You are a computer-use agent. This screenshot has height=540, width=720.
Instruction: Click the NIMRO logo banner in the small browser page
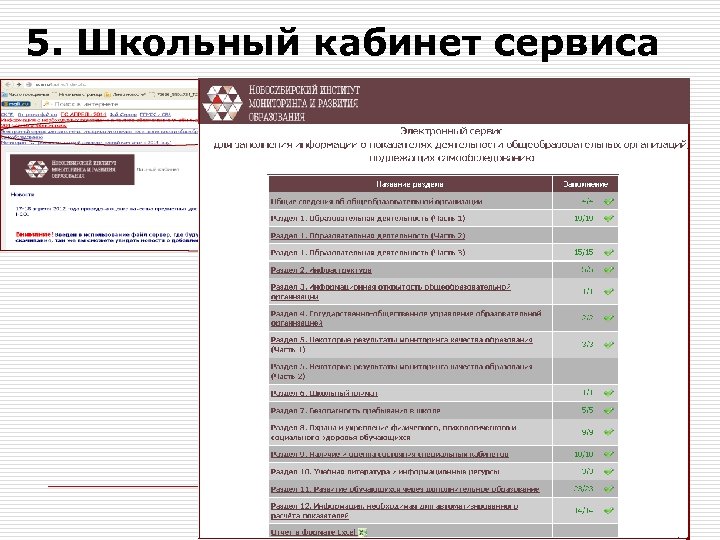pos(72,169)
